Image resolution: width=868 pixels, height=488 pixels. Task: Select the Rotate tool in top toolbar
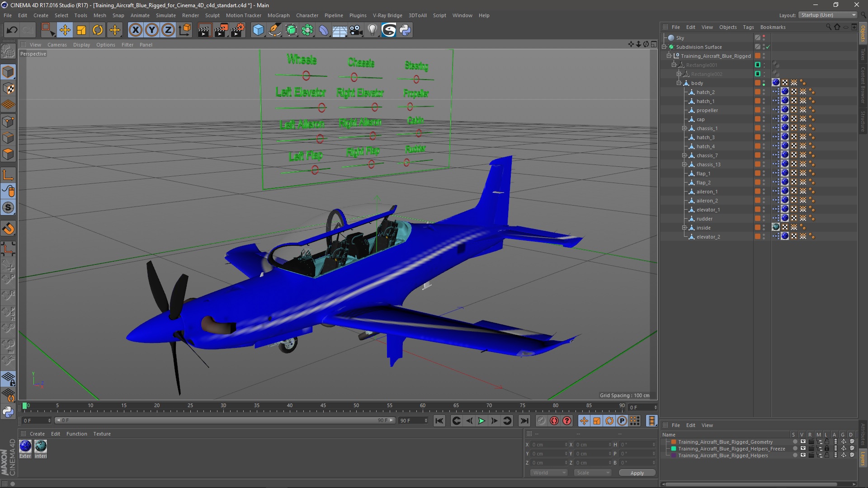coord(98,30)
